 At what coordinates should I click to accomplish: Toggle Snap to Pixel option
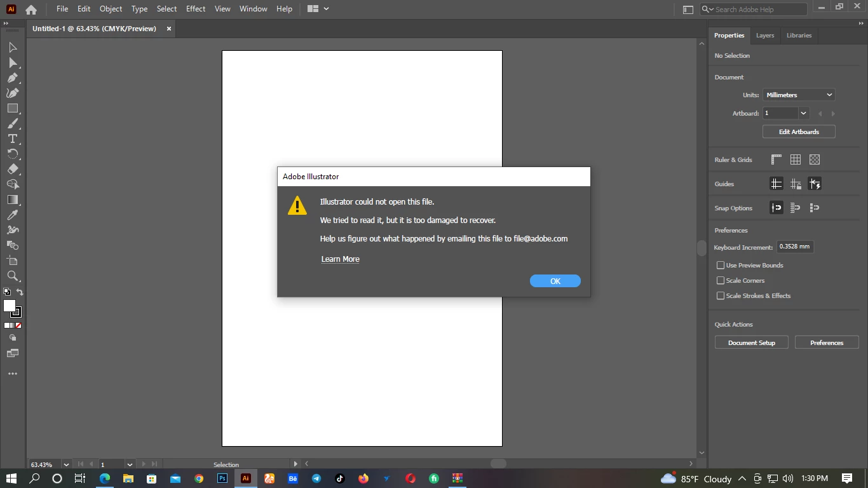(x=815, y=208)
